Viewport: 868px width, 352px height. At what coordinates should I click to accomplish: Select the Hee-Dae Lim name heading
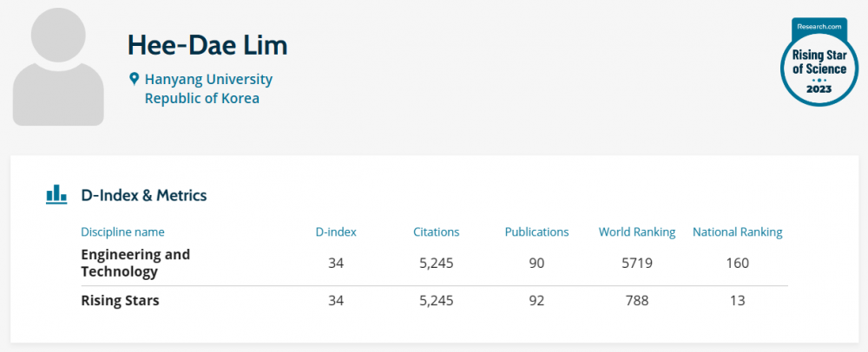coord(207,44)
